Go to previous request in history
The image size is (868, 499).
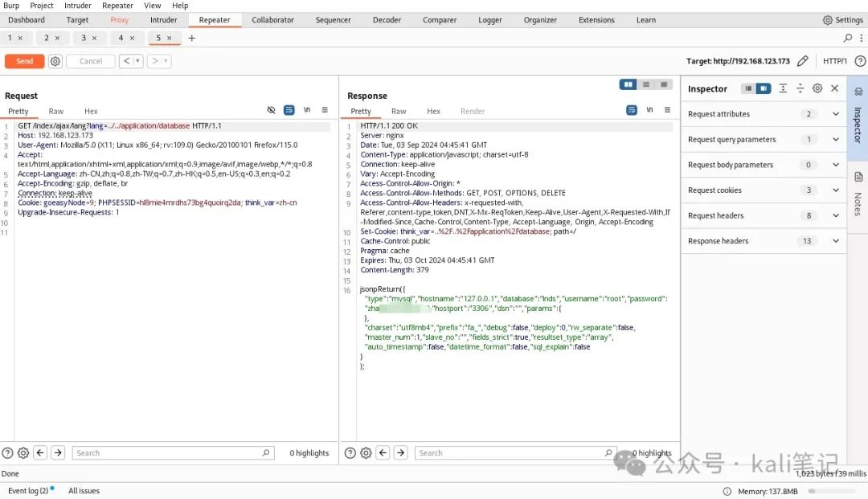[x=126, y=61]
